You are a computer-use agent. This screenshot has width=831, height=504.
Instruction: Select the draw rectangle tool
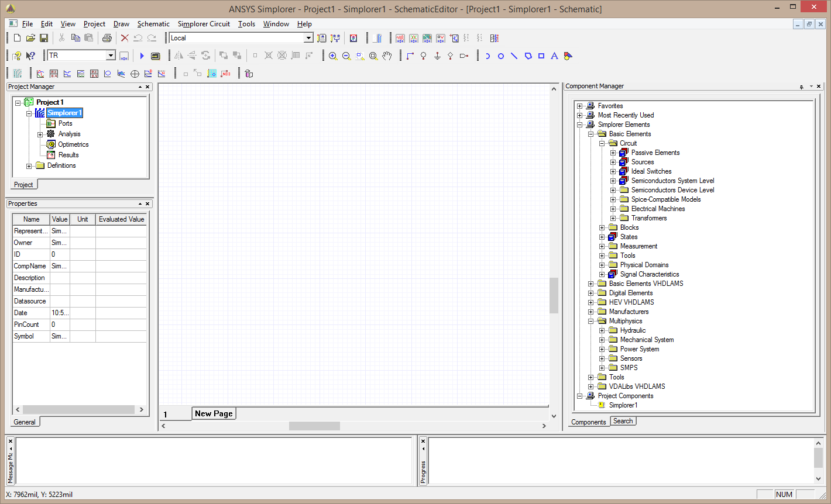click(541, 56)
